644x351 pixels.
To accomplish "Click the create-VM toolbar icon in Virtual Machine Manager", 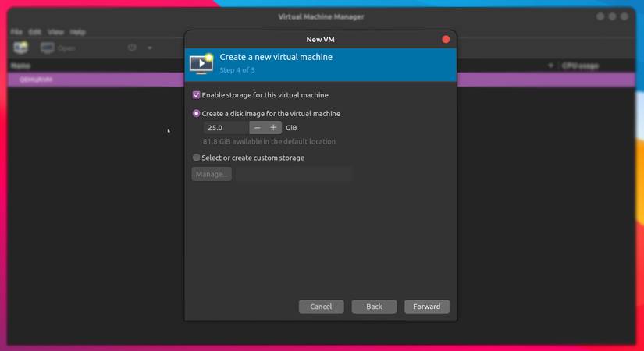I will point(20,48).
